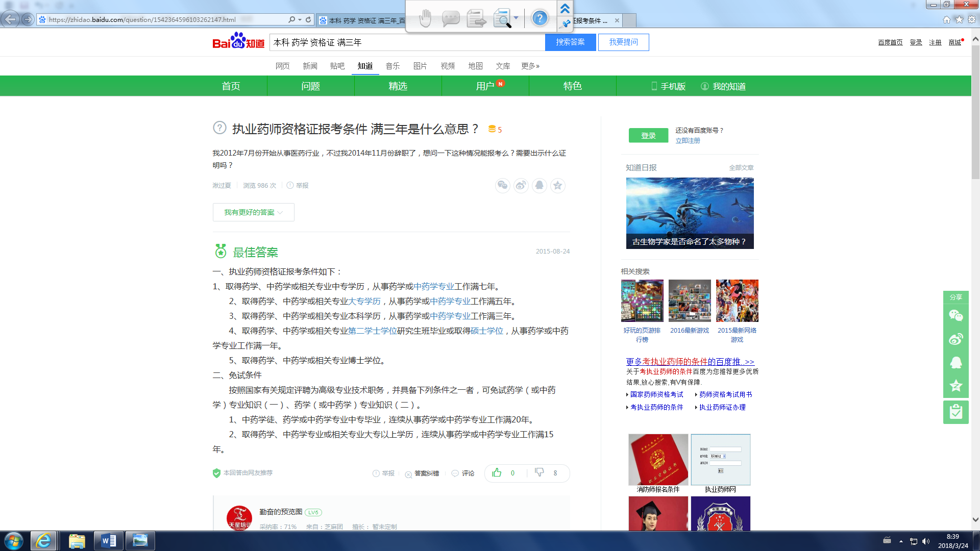
Task: Report the question using the 举报 link under the question
Action: (298, 186)
